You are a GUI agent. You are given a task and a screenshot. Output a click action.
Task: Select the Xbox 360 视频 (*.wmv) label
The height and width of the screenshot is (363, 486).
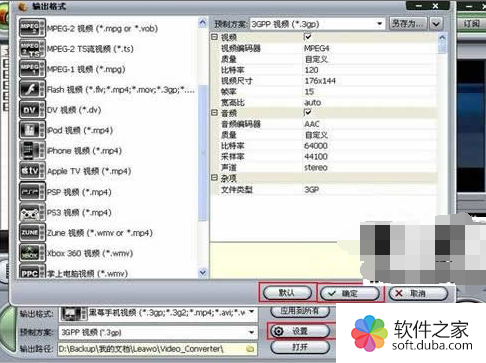click(x=90, y=253)
